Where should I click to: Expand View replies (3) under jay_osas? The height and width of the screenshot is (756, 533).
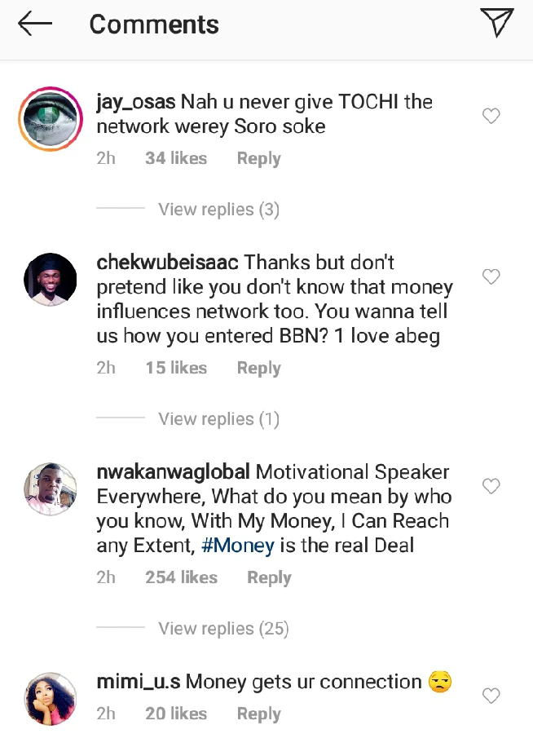point(218,210)
